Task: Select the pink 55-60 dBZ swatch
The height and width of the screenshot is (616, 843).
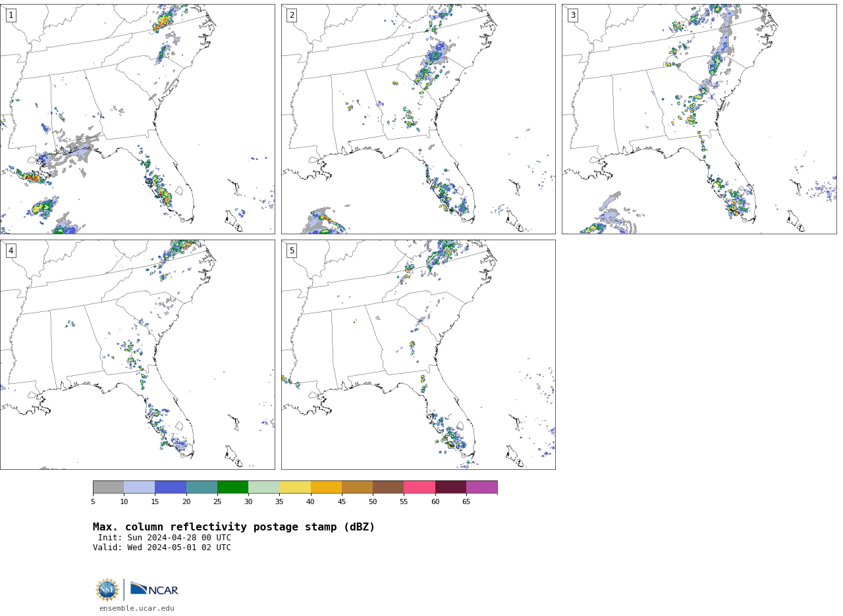Action: tap(420, 487)
